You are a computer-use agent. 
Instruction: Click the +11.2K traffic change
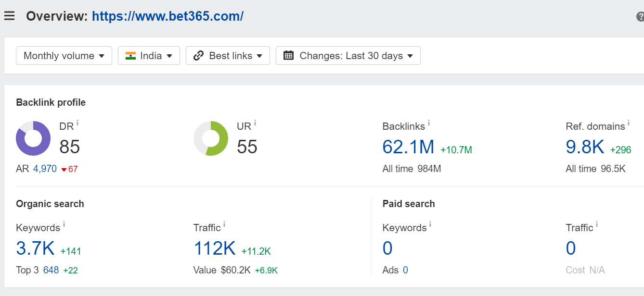coord(256,251)
